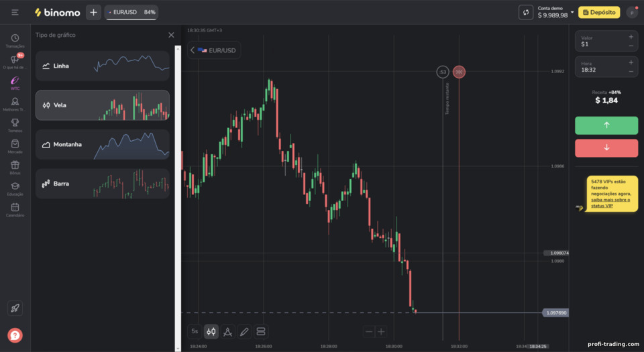Image resolution: width=644 pixels, height=352 pixels.
Task: Switch to the EUR/USD 84% asset tab
Action: coord(131,12)
